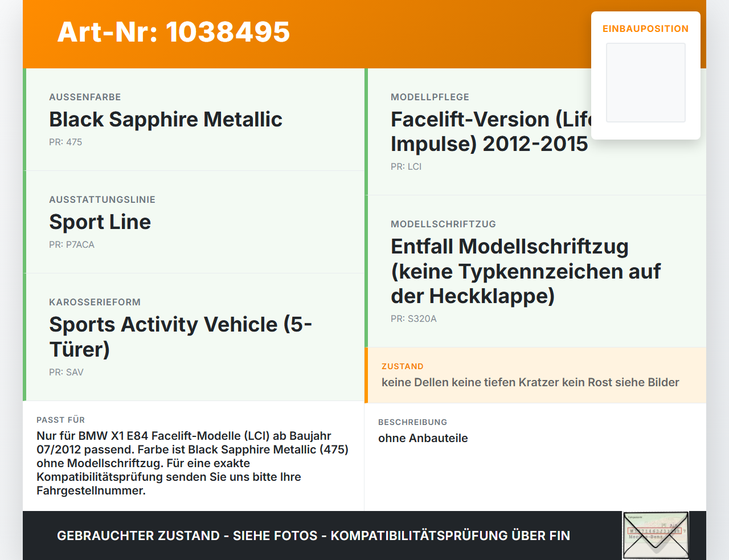
Task: Select the Sports Activity Vehicle body card
Action: point(194,337)
